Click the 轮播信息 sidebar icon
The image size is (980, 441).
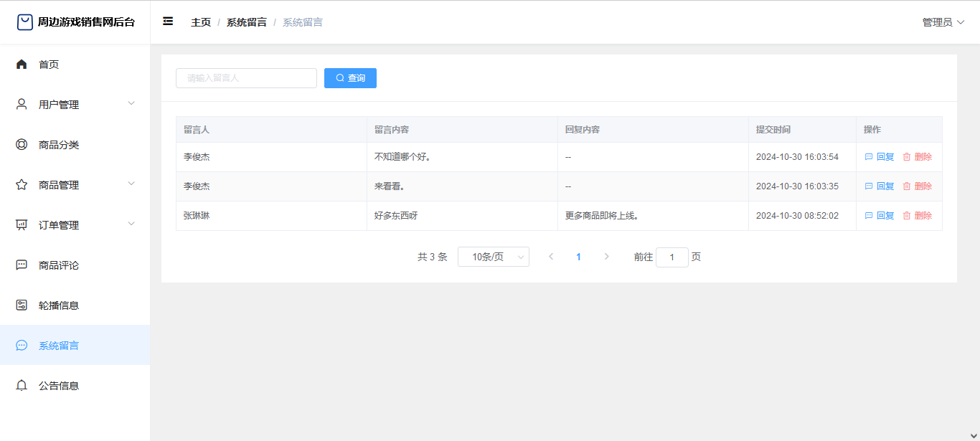pyautogui.click(x=22, y=305)
